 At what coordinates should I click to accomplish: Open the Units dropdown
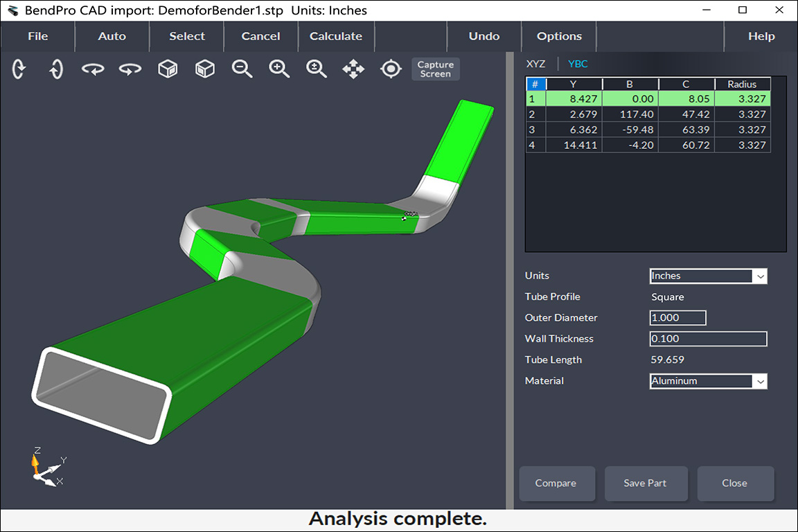(708, 276)
